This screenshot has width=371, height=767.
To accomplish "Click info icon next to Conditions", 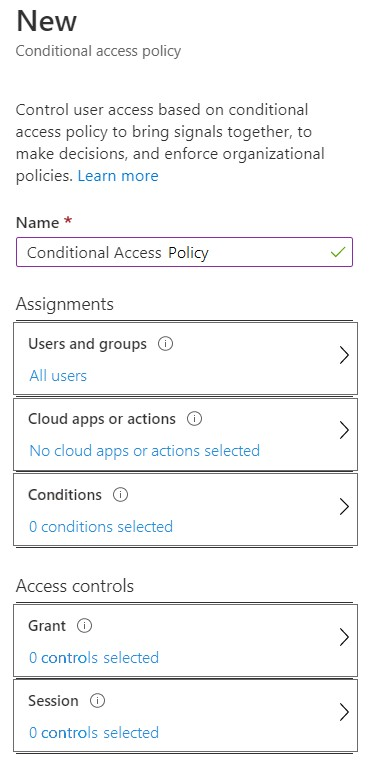I will 120,495.
